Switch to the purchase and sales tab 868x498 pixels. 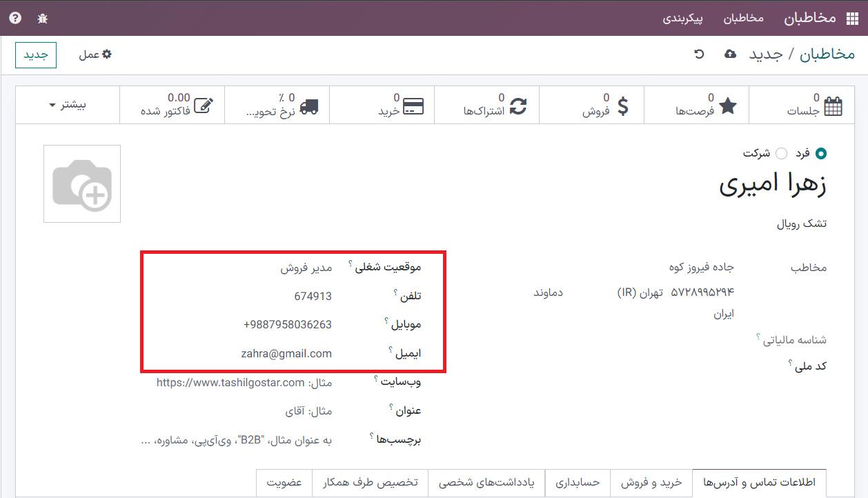tap(651, 483)
